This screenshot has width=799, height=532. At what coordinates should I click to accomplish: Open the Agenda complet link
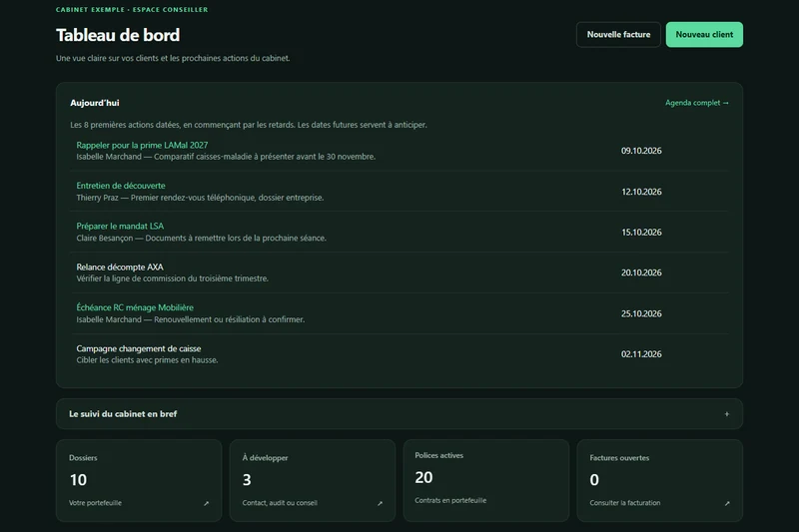[x=696, y=103]
